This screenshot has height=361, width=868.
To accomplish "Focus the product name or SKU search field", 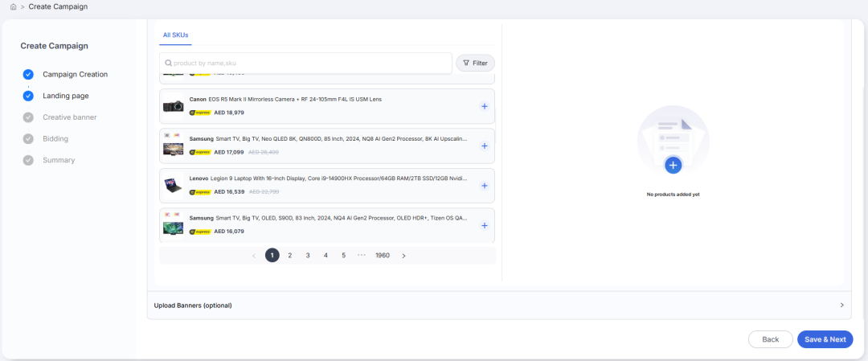I will tap(305, 64).
